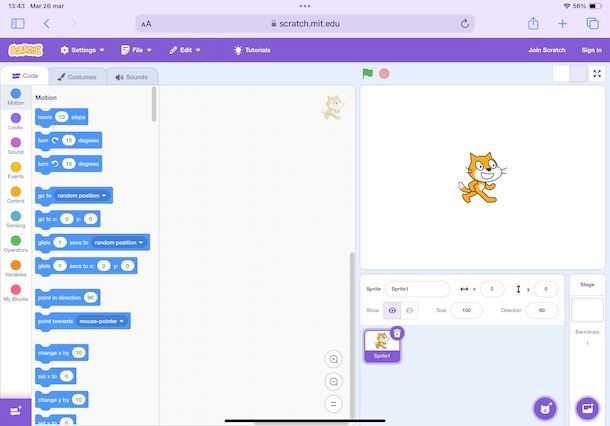610x426 pixels.
Task: Go back in Safari
Action: click(x=47, y=24)
